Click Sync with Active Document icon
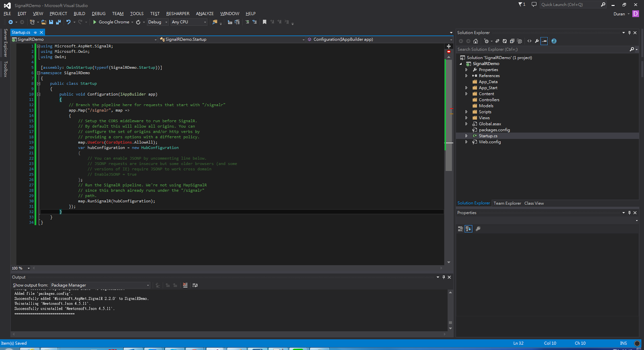The width and height of the screenshot is (644, 350). click(497, 41)
